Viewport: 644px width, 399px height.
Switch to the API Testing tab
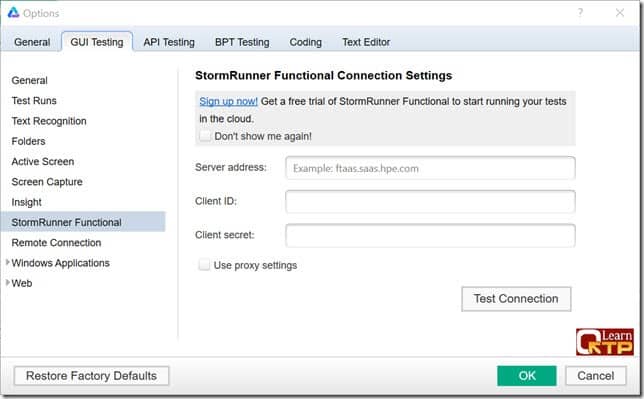click(x=169, y=42)
